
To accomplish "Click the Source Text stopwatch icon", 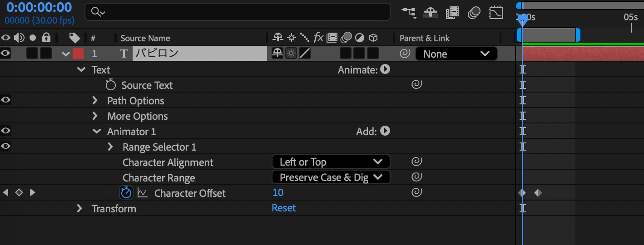I will pyautogui.click(x=111, y=85).
